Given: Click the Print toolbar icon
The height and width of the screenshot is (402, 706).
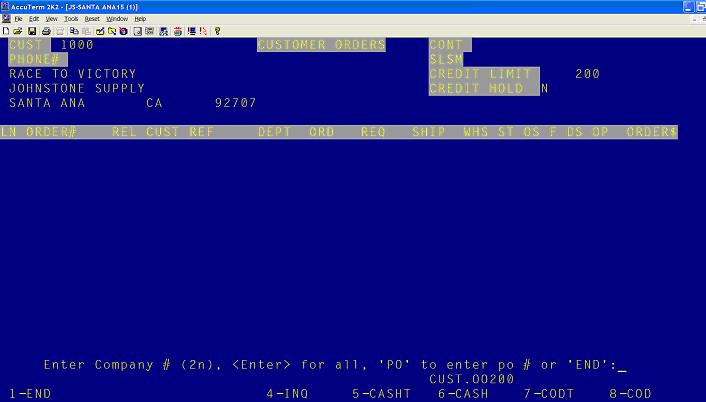Looking at the screenshot, I should pyautogui.click(x=46, y=31).
